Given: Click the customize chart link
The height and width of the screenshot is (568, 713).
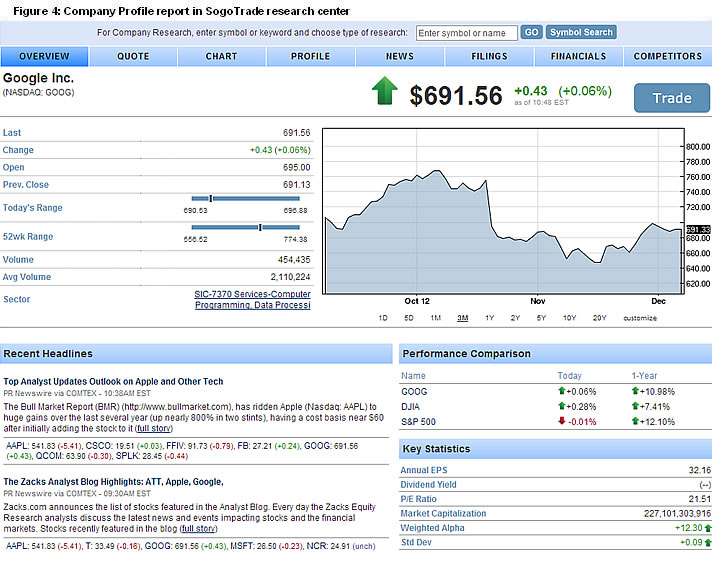Looking at the screenshot, I should (x=640, y=318).
